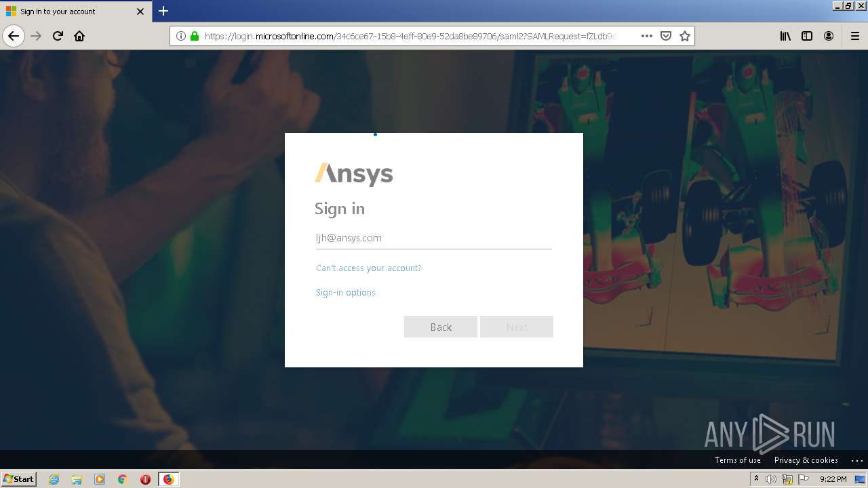Screen dimensions: 868x488
Task: Click the browser forward arrow
Action: point(37,36)
